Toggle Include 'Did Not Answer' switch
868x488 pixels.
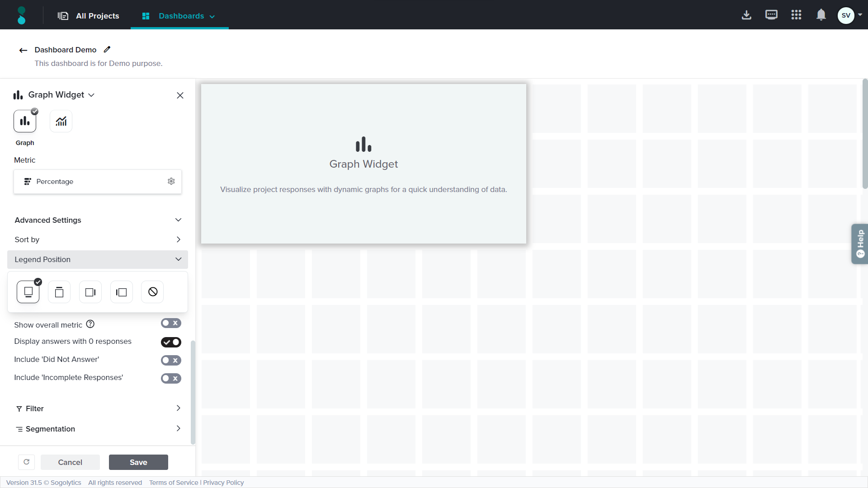(x=171, y=360)
